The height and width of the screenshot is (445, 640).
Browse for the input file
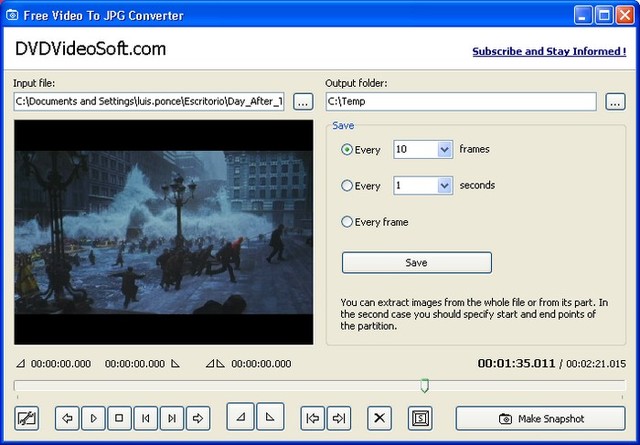[x=303, y=102]
